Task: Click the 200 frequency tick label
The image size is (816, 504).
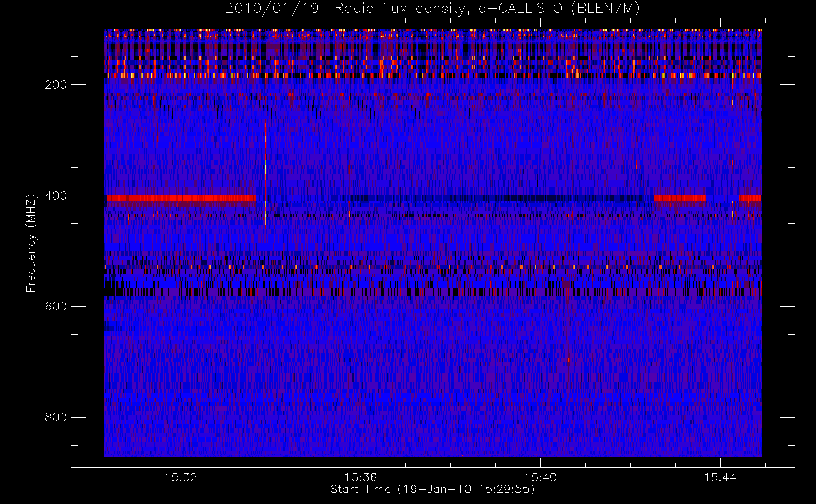Action: point(56,85)
